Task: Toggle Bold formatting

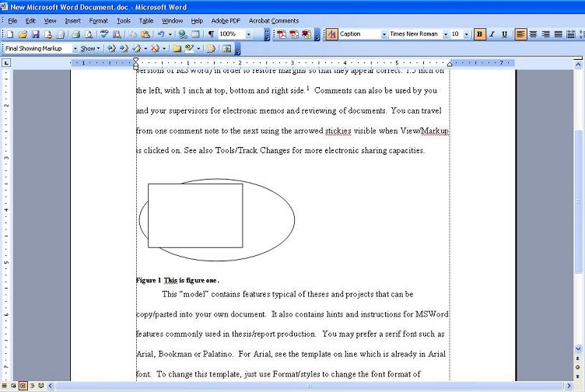Action: click(x=479, y=34)
